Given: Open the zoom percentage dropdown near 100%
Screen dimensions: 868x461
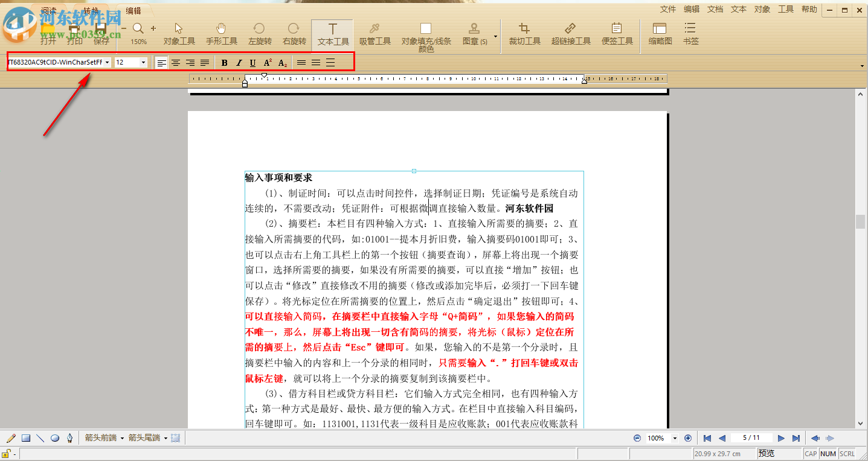Looking at the screenshot, I should (674, 438).
